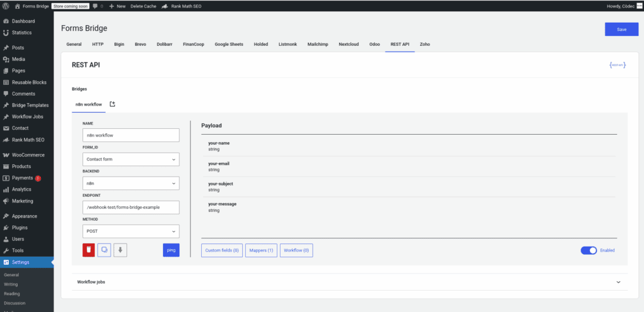This screenshot has width=644, height=312.
Task: Switch to the Brevo tab
Action: [140, 44]
